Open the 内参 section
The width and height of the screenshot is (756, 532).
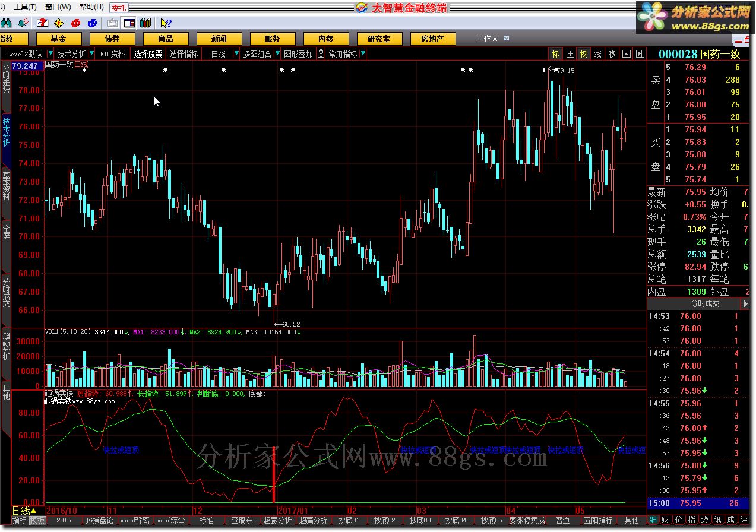pos(326,39)
